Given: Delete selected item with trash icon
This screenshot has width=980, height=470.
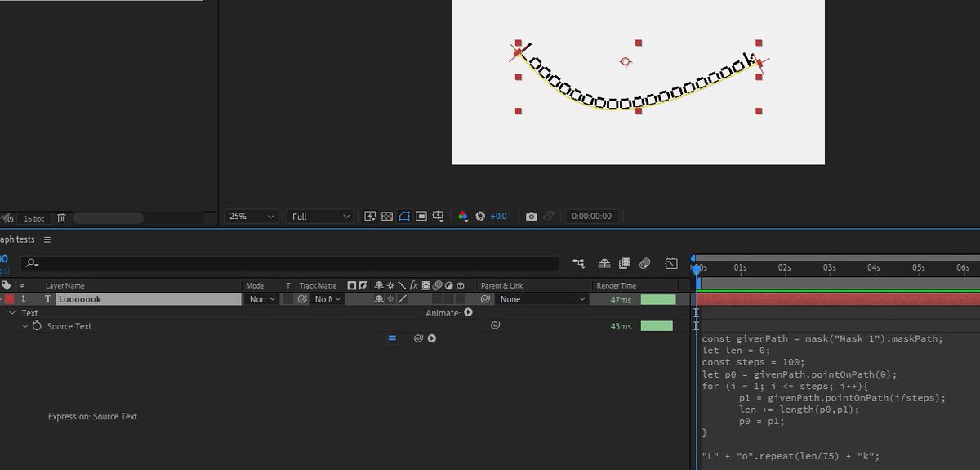Looking at the screenshot, I should tap(62, 218).
